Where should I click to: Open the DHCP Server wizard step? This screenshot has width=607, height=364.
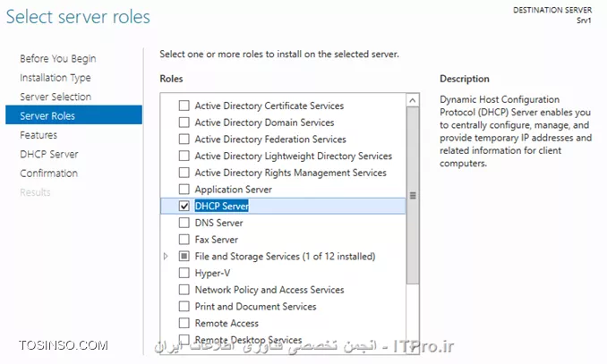point(49,155)
